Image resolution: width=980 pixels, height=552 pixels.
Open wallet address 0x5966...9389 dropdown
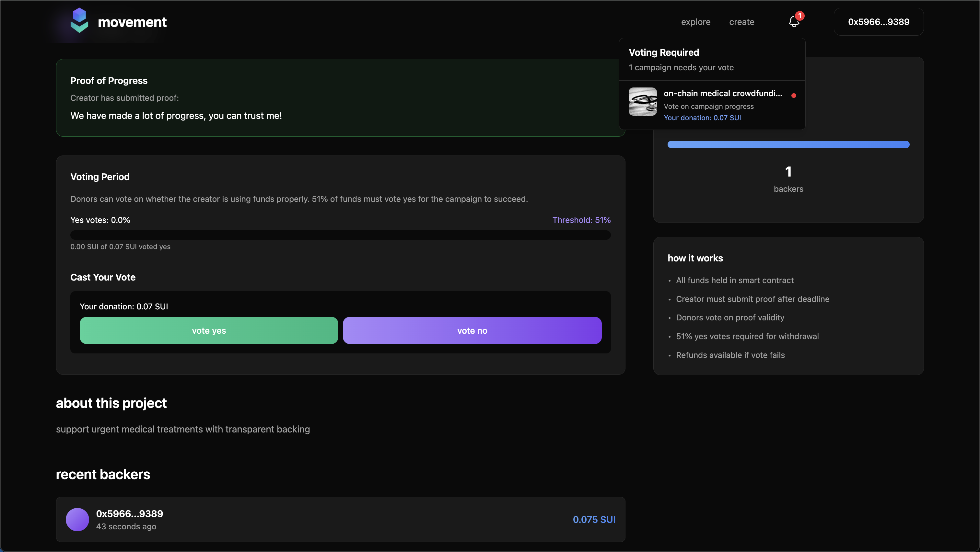click(879, 22)
